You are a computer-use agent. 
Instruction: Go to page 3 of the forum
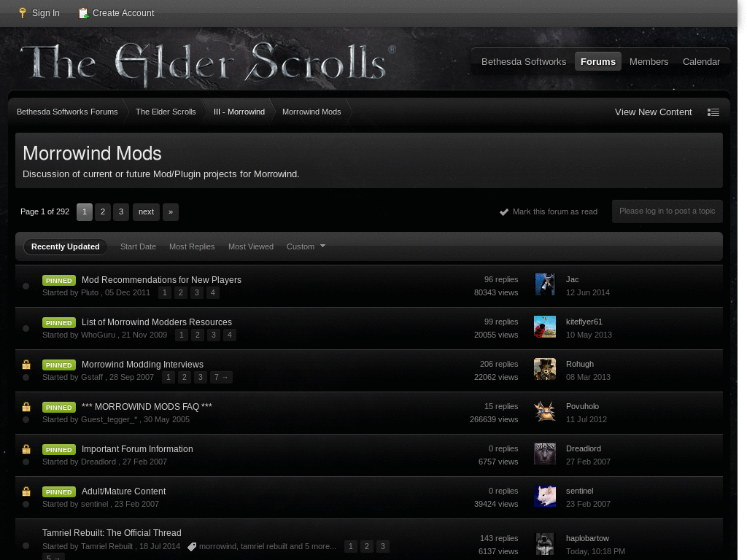(121, 212)
